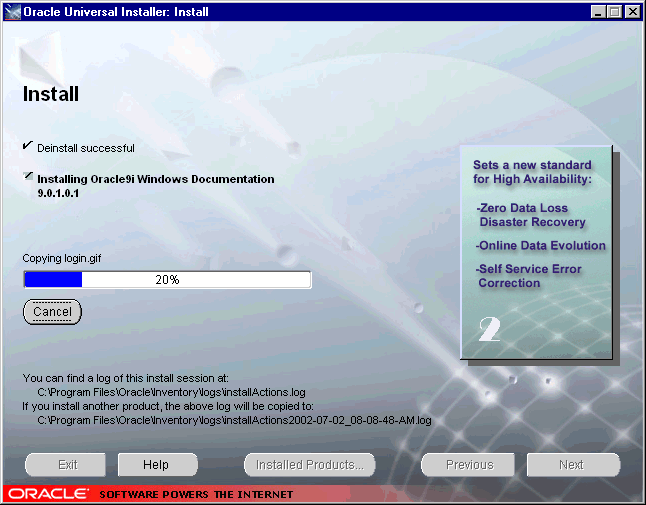Click the Oracle logo in the footer

point(48,494)
